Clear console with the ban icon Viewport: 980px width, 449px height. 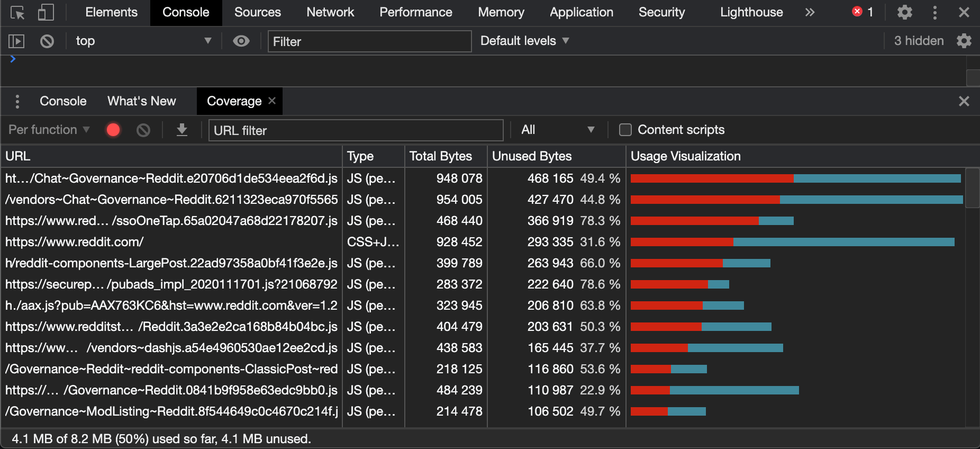click(x=47, y=41)
